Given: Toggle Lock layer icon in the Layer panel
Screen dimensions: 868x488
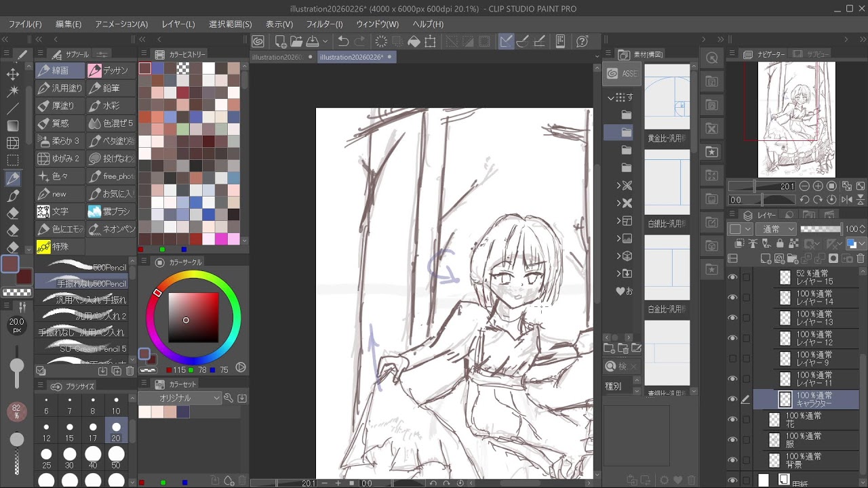Looking at the screenshot, I should [x=780, y=244].
